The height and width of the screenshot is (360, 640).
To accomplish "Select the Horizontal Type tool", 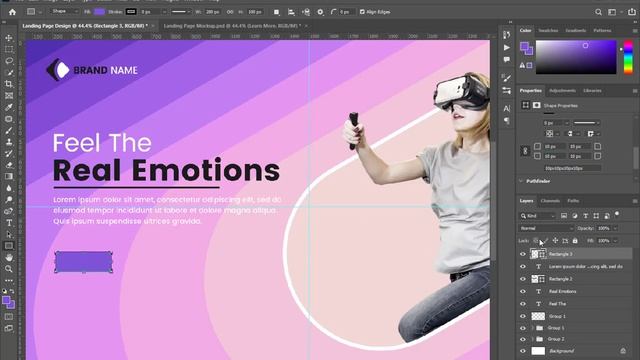I will [9, 223].
